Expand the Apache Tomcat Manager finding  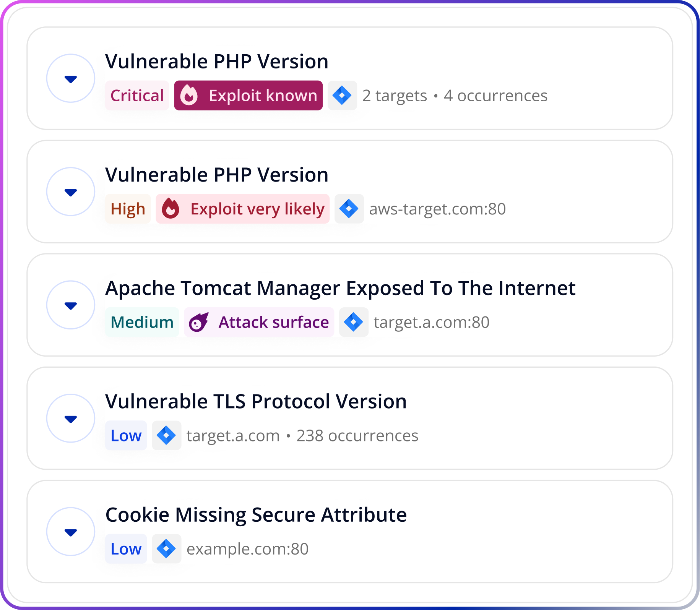(x=71, y=305)
